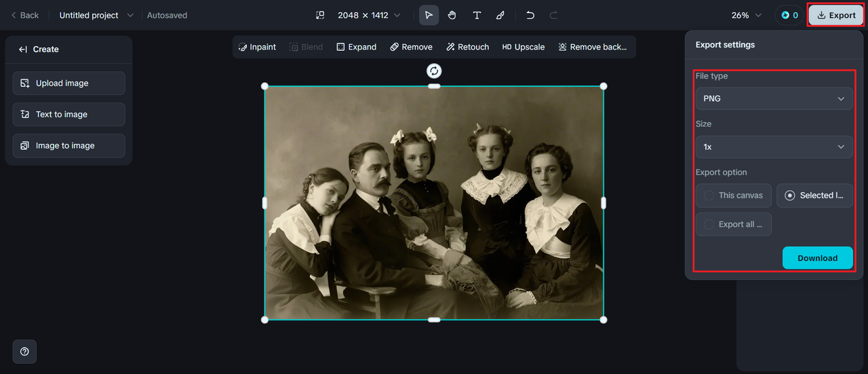Click the Blend tool
Image resolution: width=868 pixels, height=374 pixels.
pyautogui.click(x=307, y=47)
